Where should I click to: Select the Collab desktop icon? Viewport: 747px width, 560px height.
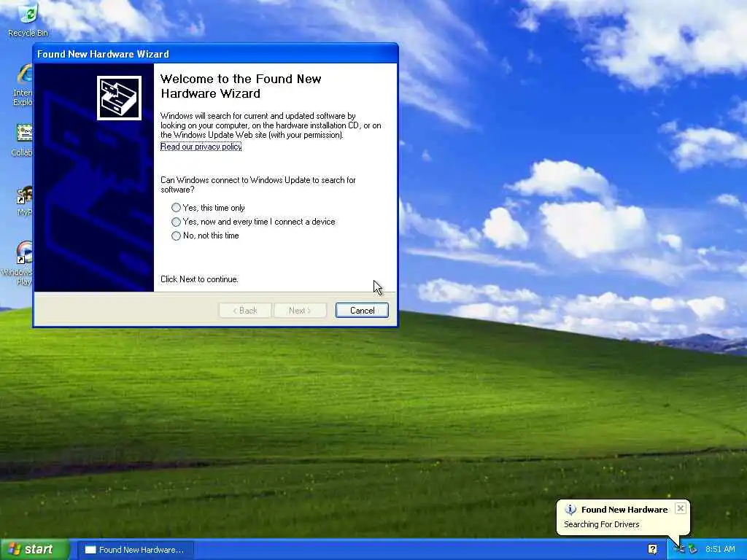tap(23, 141)
